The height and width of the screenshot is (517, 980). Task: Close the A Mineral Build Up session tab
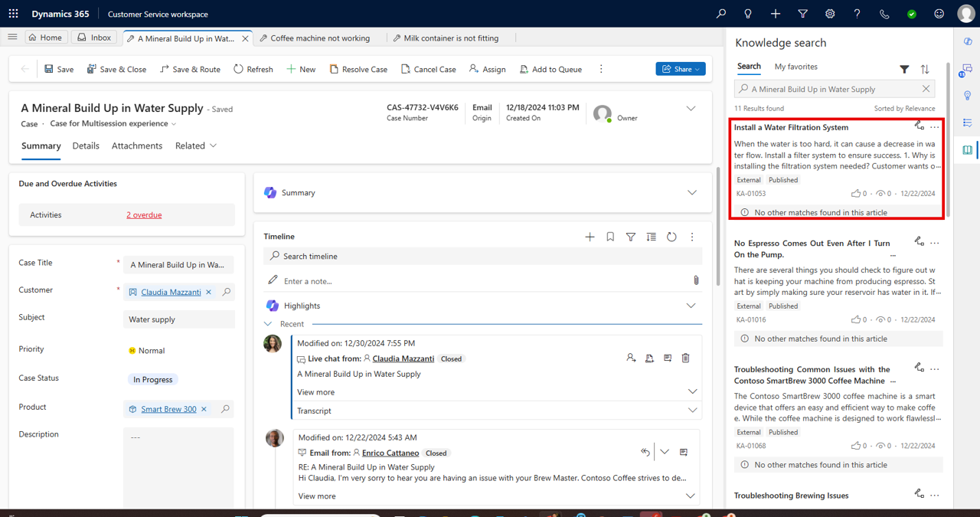[x=246, y=38]
